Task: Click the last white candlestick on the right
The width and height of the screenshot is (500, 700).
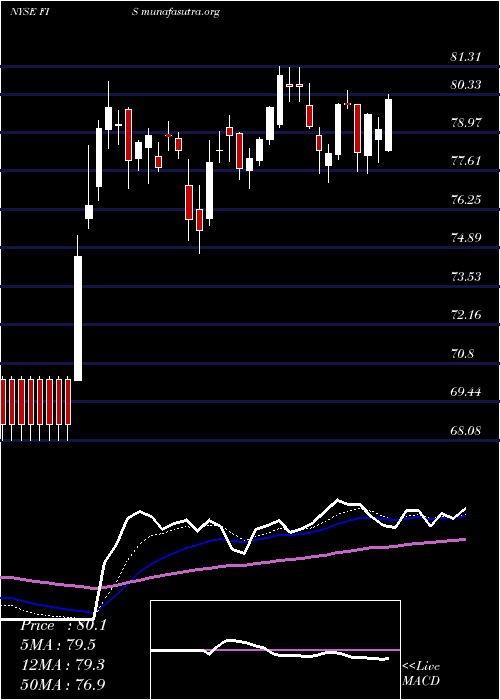Action: pos(389,125)
